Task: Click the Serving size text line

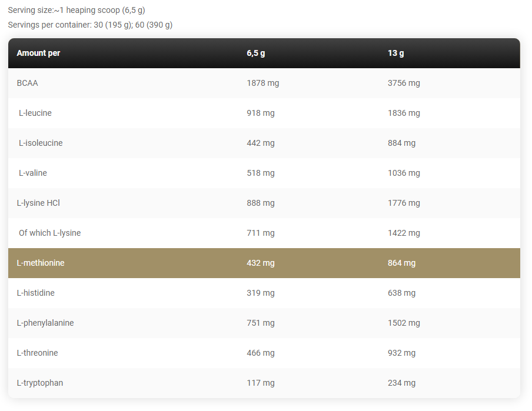Action: click(77, 10)
